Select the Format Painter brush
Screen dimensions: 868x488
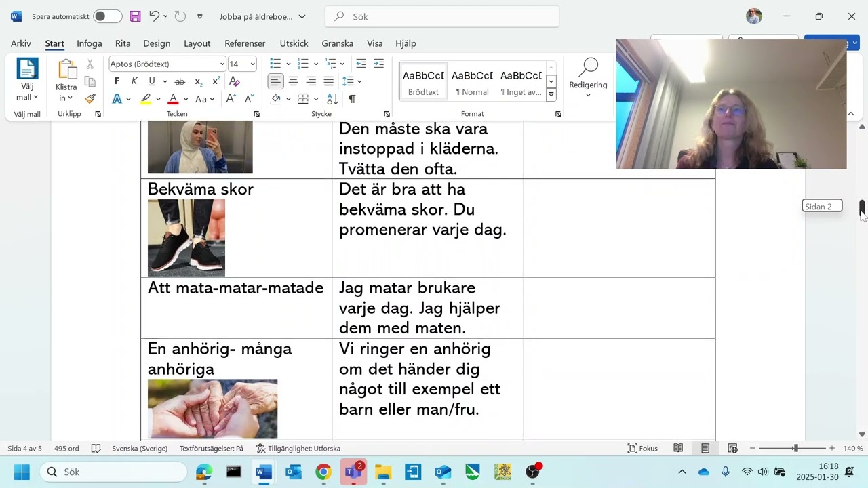[90, 98]
